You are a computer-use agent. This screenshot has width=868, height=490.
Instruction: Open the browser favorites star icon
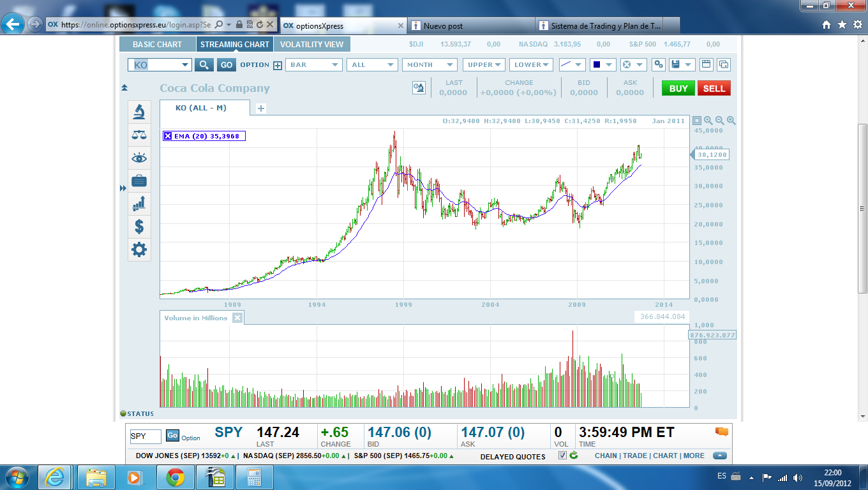(842, 25)
